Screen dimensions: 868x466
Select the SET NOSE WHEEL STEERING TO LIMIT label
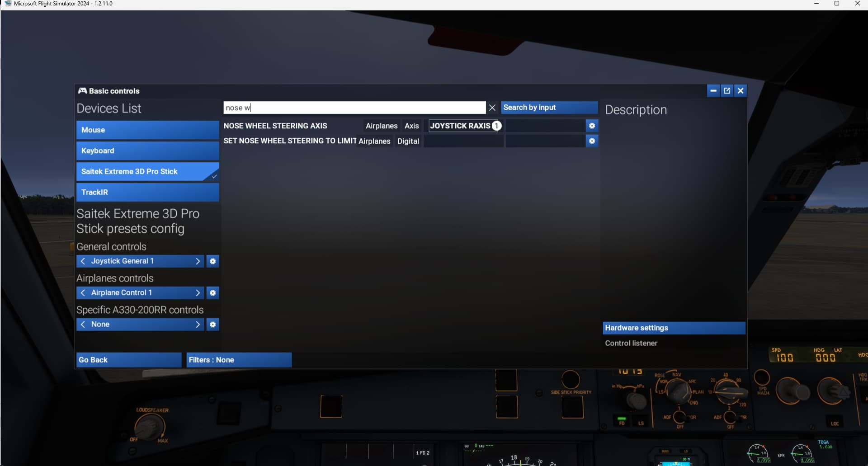click(x=290, y=141)
